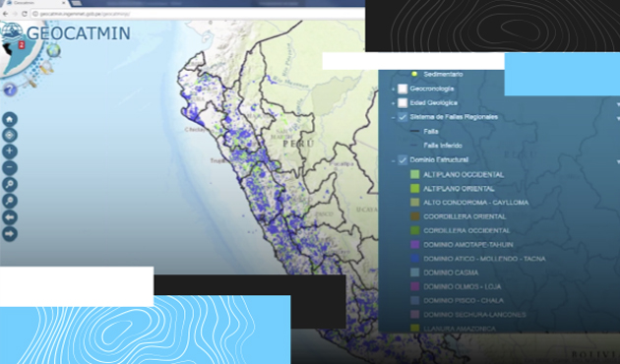Screen dimensions: 620x364
Task: Open the magnifier search tool icon
Action: [46, 67]
